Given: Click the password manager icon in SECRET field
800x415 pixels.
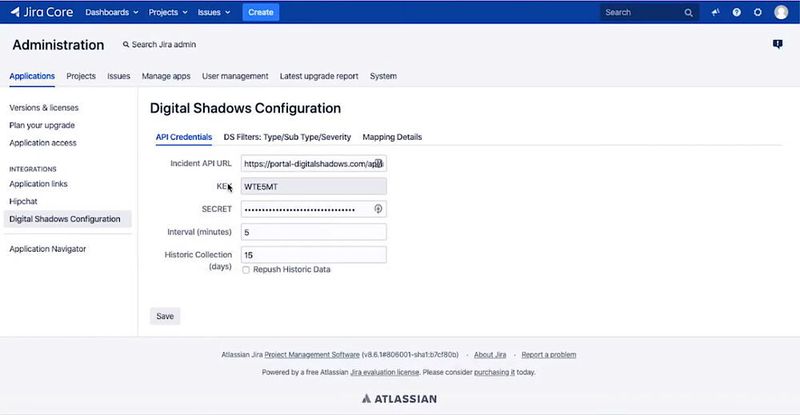Looking at the screenshot, I should coord(378,209).
